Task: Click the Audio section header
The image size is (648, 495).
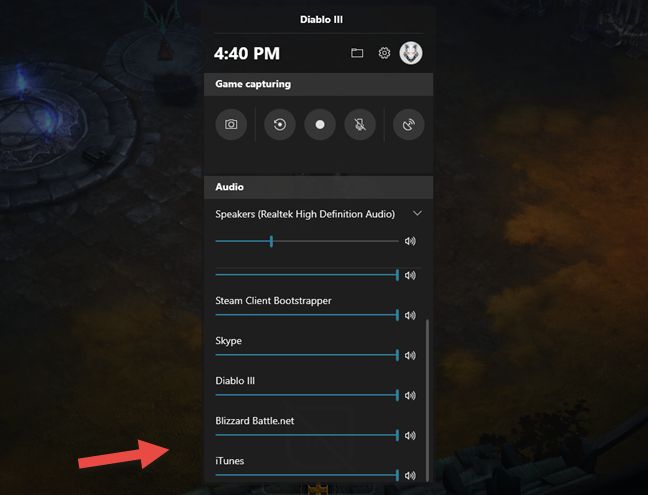Action: coord(319,187)
